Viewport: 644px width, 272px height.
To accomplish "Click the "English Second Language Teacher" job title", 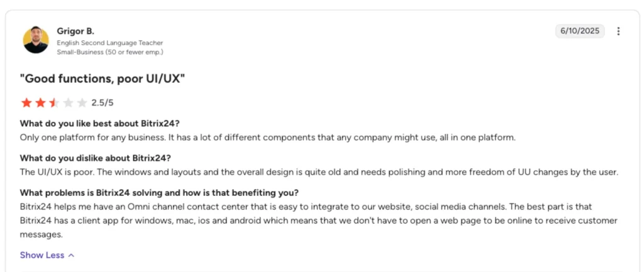I will click(109, 43).
